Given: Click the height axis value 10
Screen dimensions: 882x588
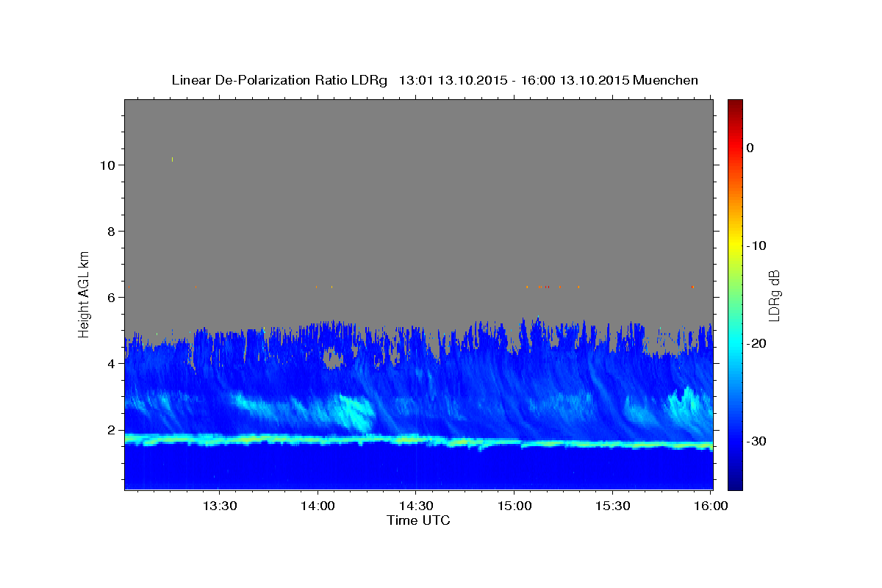Looking at the screenshot, I should 108,165.
